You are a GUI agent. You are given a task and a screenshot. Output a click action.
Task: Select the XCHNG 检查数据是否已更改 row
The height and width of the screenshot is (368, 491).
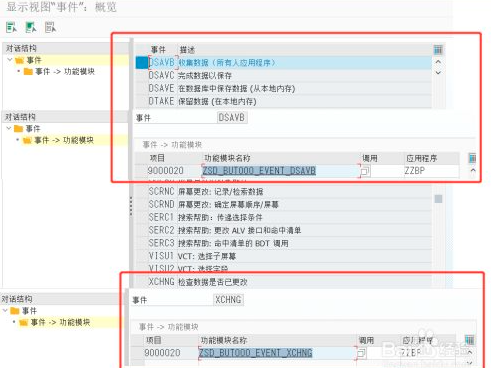[284, 282]
